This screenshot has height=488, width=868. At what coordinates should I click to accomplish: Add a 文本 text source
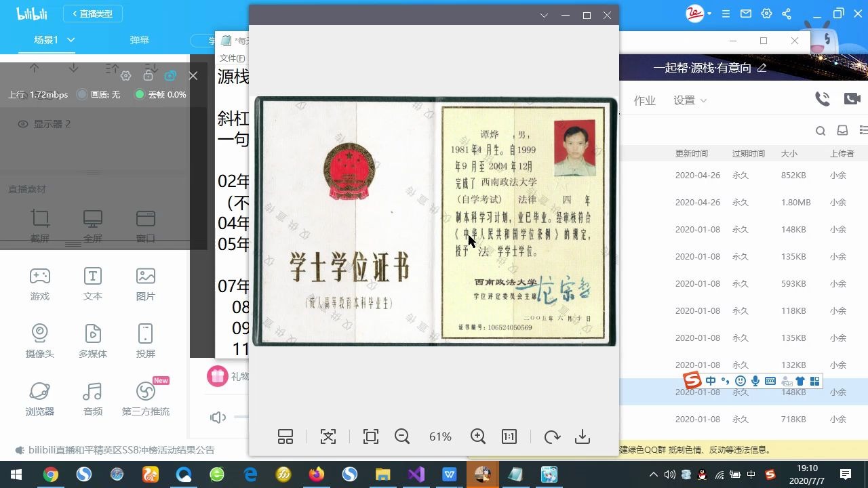tap(93, 283)
